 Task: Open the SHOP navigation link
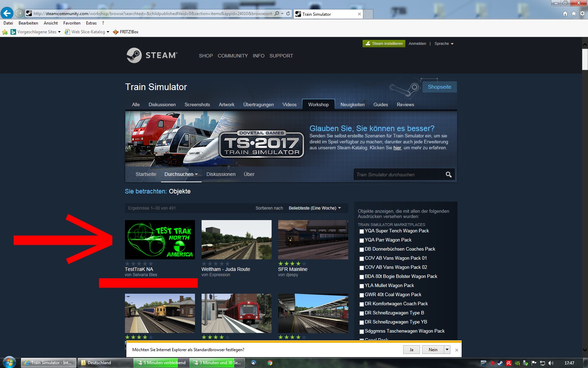click(206, 56)
